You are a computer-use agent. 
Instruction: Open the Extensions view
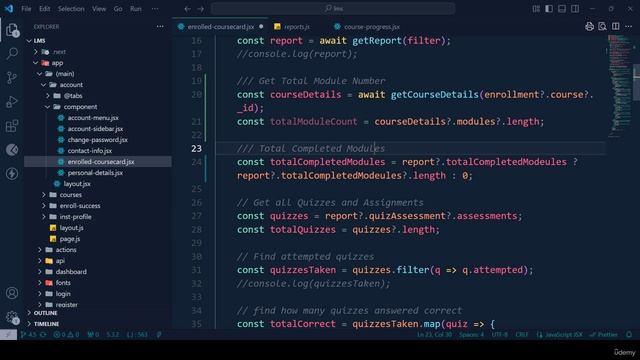point(12,126)
